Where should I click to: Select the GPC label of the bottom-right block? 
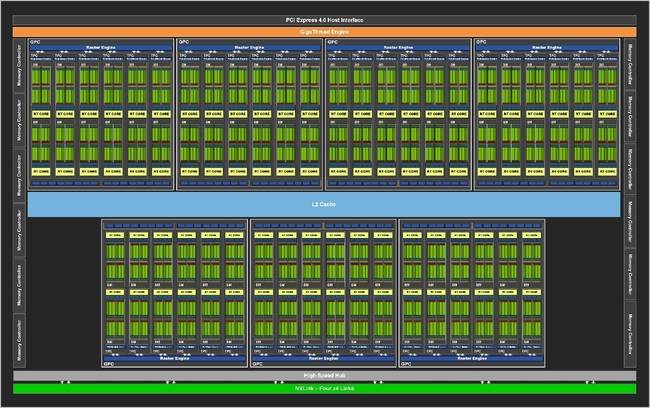pos(406,364)
